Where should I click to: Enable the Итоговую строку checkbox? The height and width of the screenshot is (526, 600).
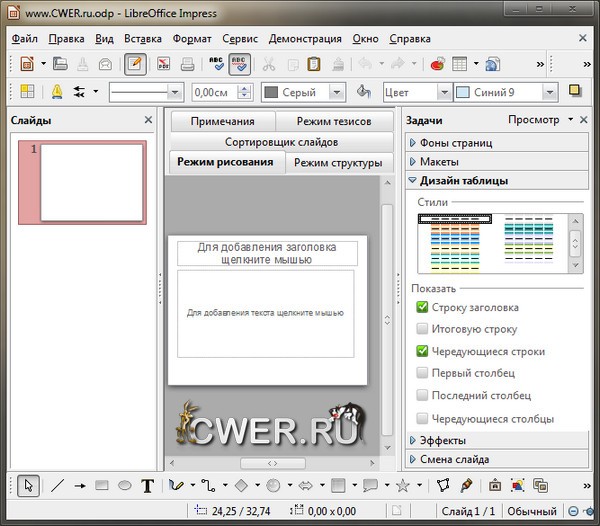coord(422,329)
